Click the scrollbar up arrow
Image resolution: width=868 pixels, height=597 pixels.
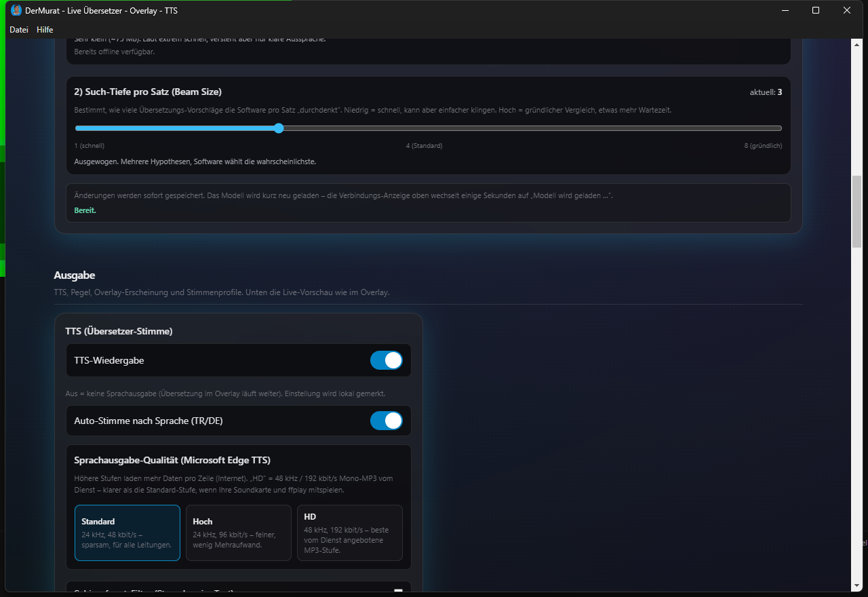coord(856,44)
